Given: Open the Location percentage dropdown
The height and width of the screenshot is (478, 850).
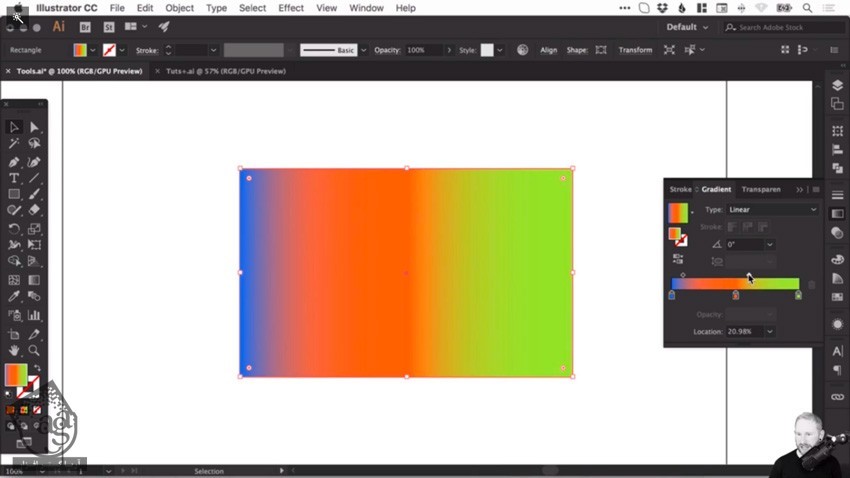Looking at the screenshot, I should click(770, 331).
